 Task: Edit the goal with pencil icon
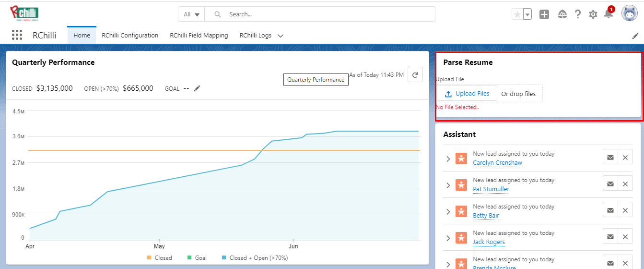(x=197, y=88)
